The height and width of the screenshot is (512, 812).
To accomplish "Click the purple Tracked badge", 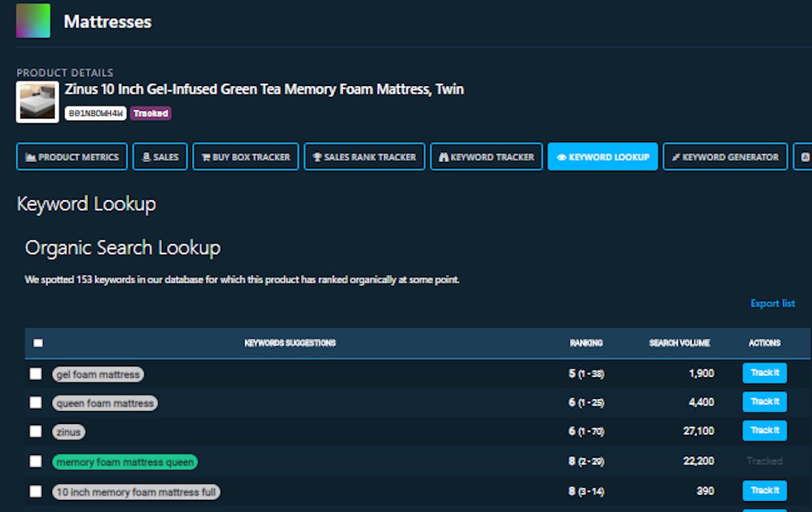I will click(x=150, y=113).
